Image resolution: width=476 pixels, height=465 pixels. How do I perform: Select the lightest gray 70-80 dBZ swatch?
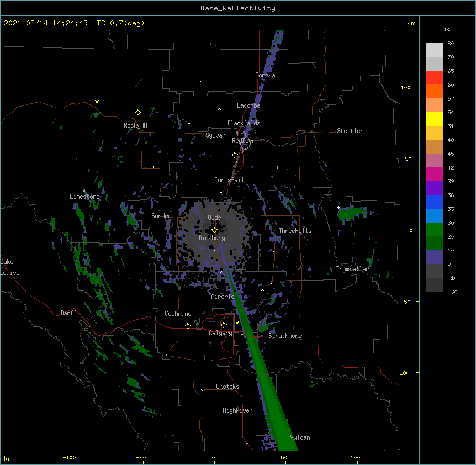point(434,50)
